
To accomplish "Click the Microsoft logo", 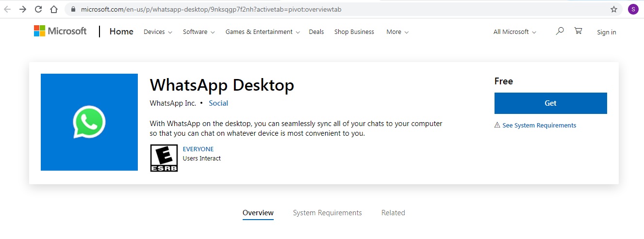I will tap(60, 31).
